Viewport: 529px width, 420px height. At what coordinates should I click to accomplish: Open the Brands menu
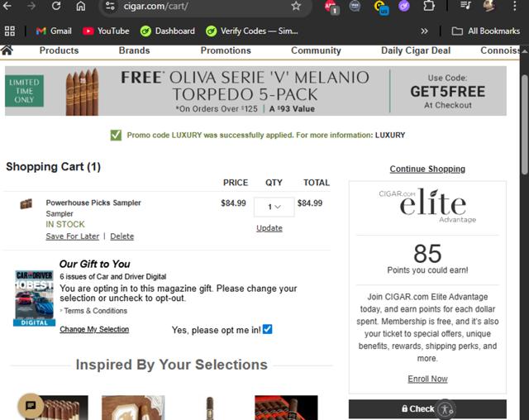pyautogui.click(x=134, y=50)
